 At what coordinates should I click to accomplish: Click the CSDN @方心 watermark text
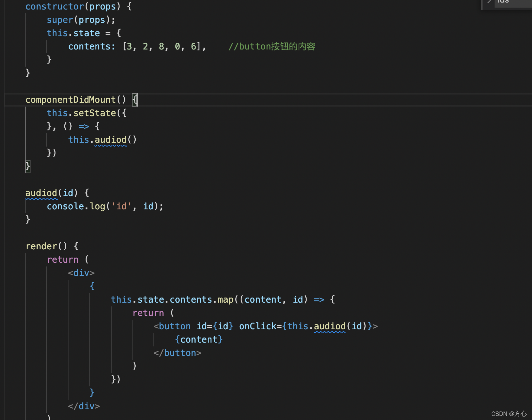pyautogui.click(x=509, y=413)
